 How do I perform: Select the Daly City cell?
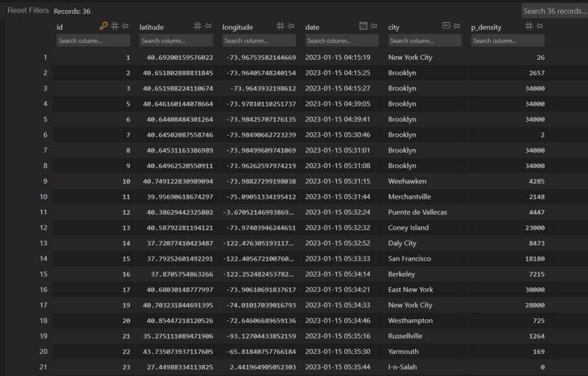coord(403,243)
